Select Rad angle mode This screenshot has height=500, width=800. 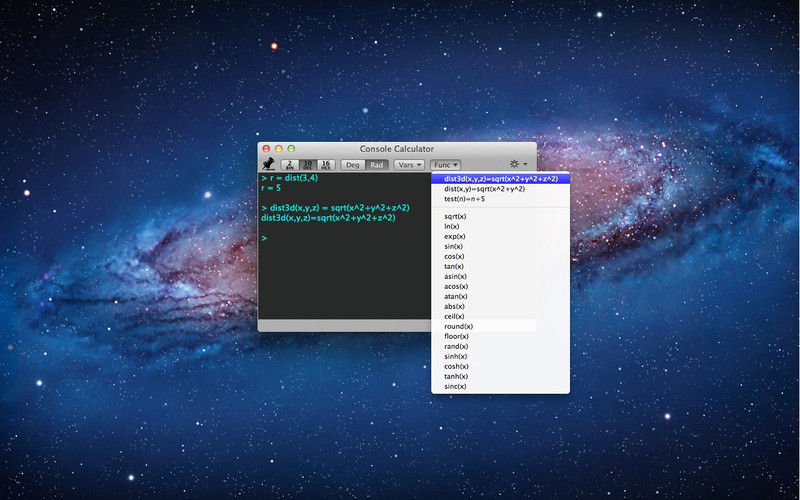377,165
